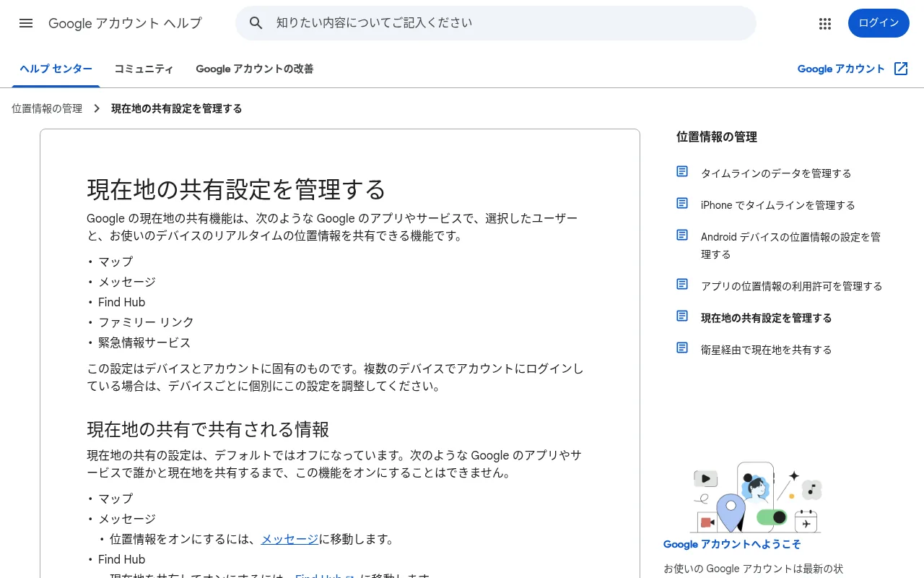
Task: Click the article icon for iPhone でタイムラインを管理する
Action: click(x=682, y=203)
